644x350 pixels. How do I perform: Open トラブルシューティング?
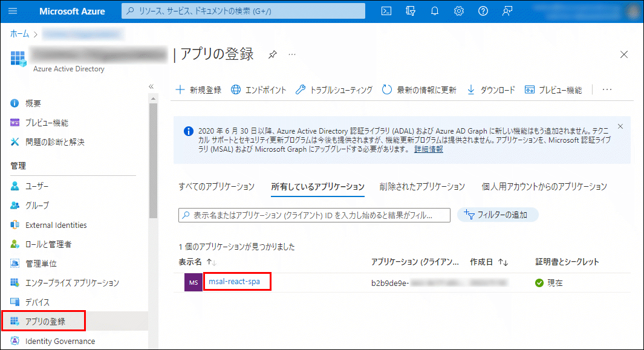coord(334,90)
